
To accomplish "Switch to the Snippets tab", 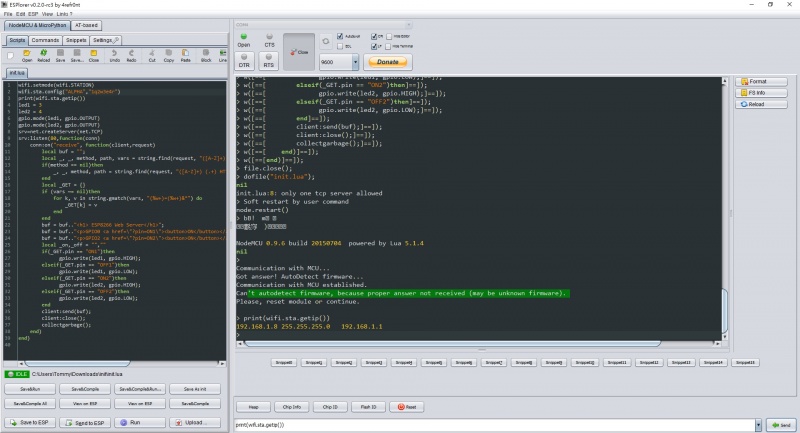I will click(76, 40).
